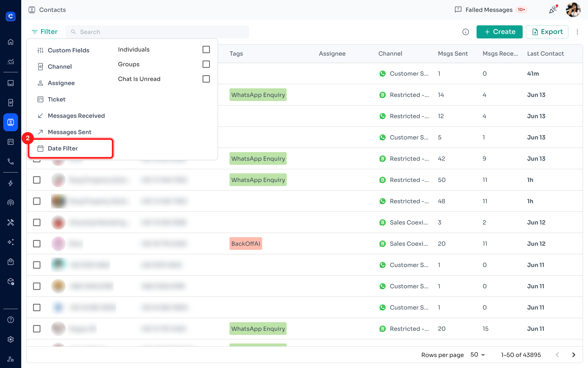
Task: Click Sales Coexi channel in the Jun 12 row with 20 sent
Action: coord(404,244)
